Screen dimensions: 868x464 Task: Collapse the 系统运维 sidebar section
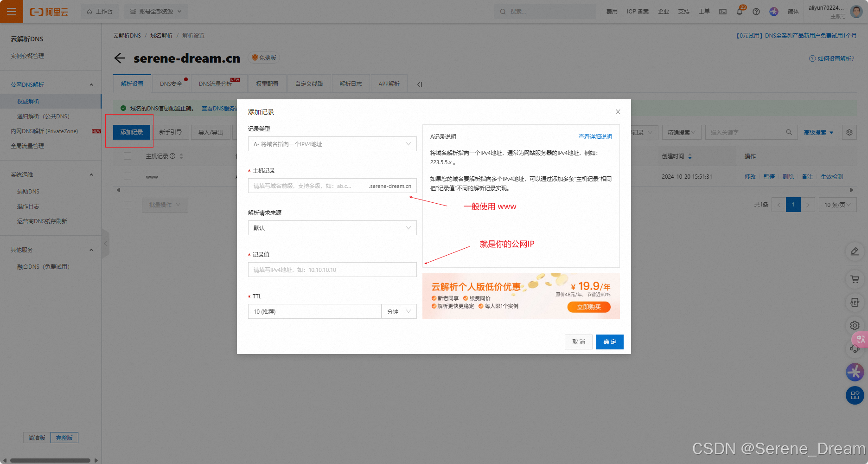tap(91, 174)
